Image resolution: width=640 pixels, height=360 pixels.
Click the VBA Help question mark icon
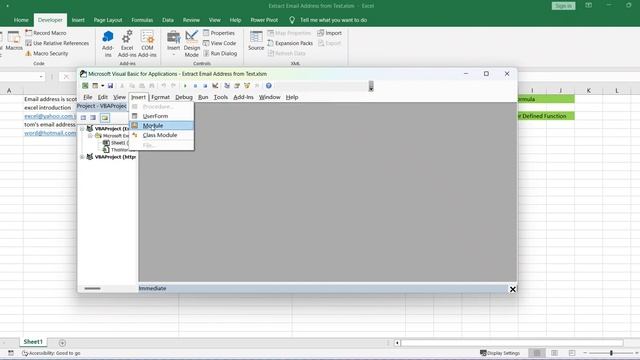point(269,86)
